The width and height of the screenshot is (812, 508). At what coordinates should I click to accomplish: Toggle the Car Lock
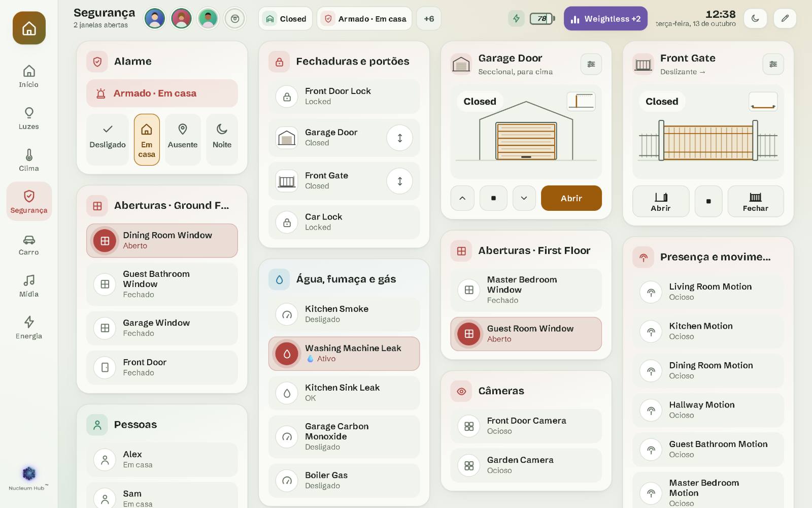point(344,222)
